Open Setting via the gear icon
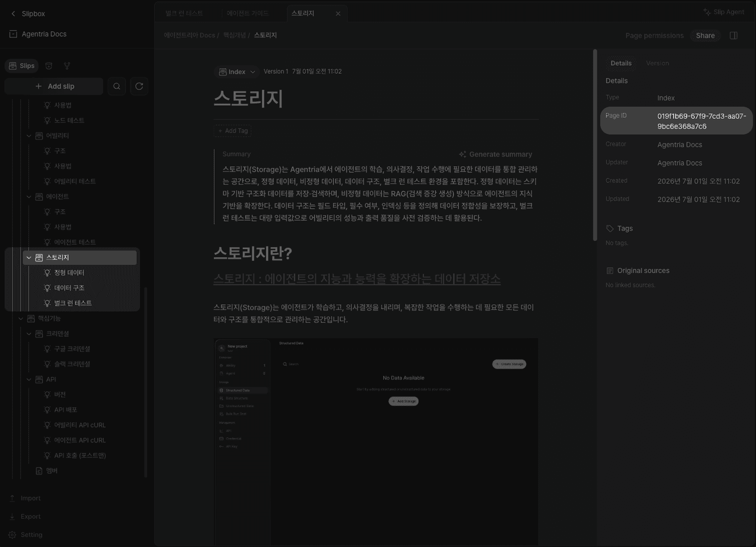This screenshot has width=756, height=547. (12, 534)
